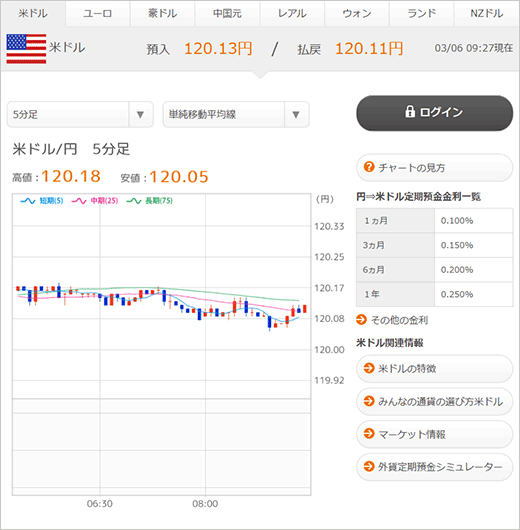This screenshot has width=520, height=530.
Task: Click the orange arrow icon next to その他の金利
Action: click(x=361, y=319)
